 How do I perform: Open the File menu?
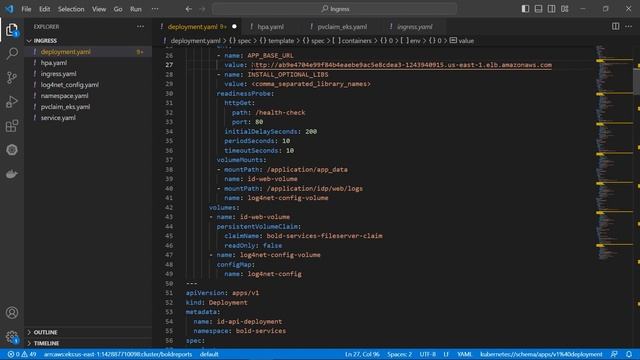26,9
